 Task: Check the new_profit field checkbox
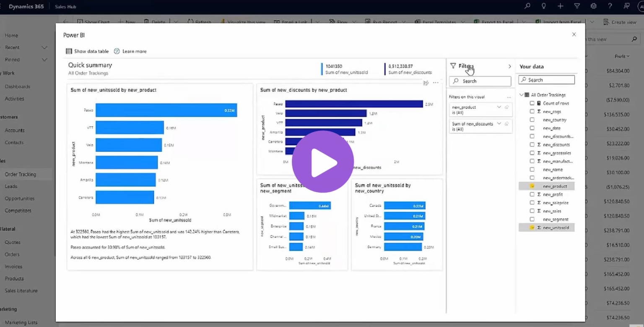tap(532, 194)
